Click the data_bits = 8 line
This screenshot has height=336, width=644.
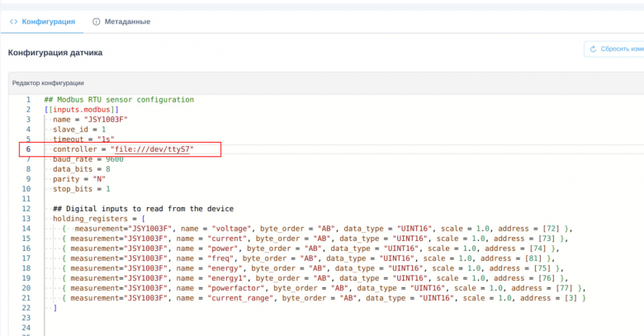point(81,168)
